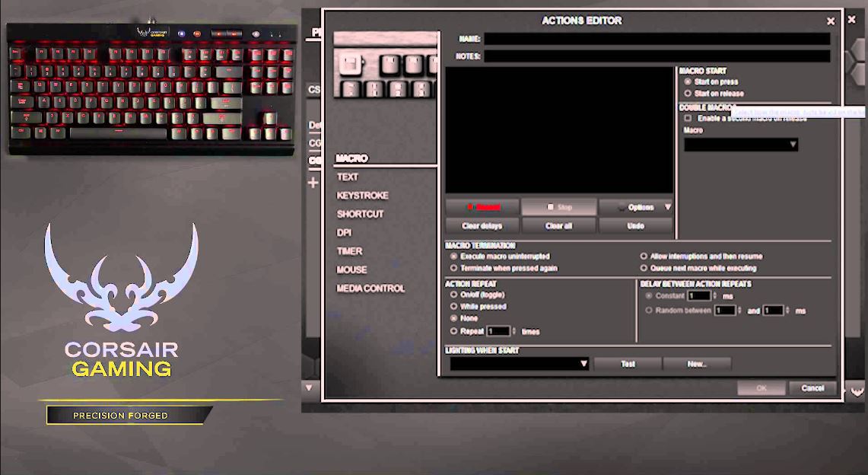
Task: Open the Lighting When Start dropdown
Action: (x=520, y=364)
